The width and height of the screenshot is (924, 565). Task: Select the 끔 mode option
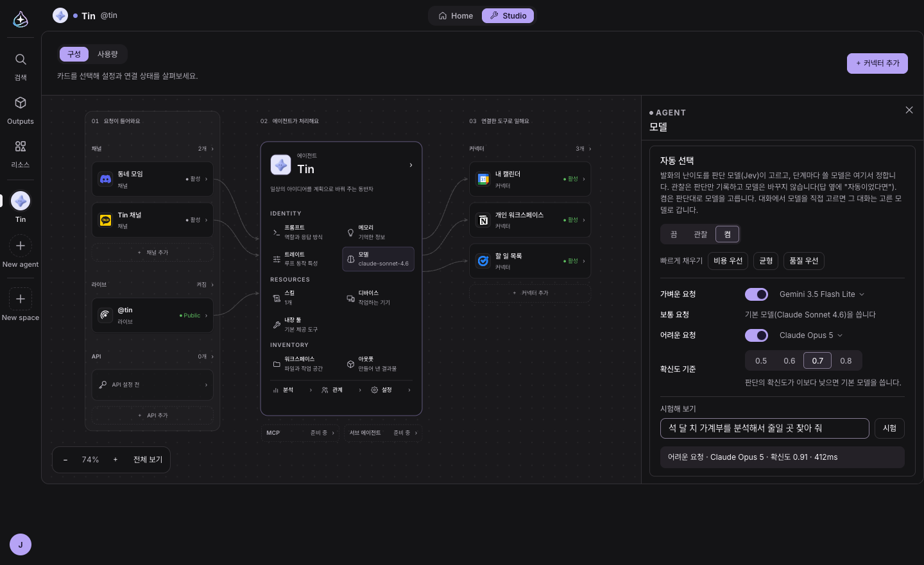674,235
